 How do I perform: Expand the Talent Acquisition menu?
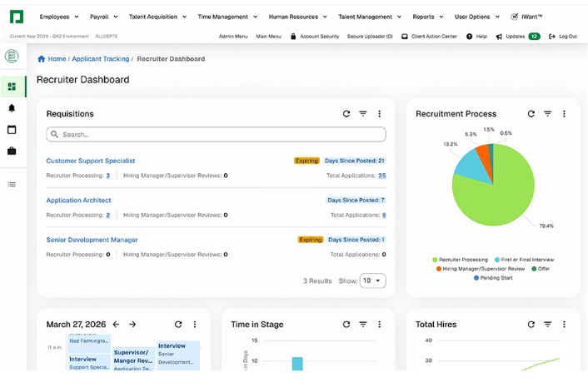pos(157,17)
